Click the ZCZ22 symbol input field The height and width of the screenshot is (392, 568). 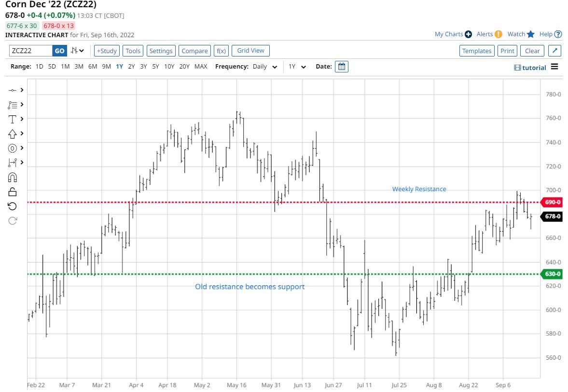31,51
